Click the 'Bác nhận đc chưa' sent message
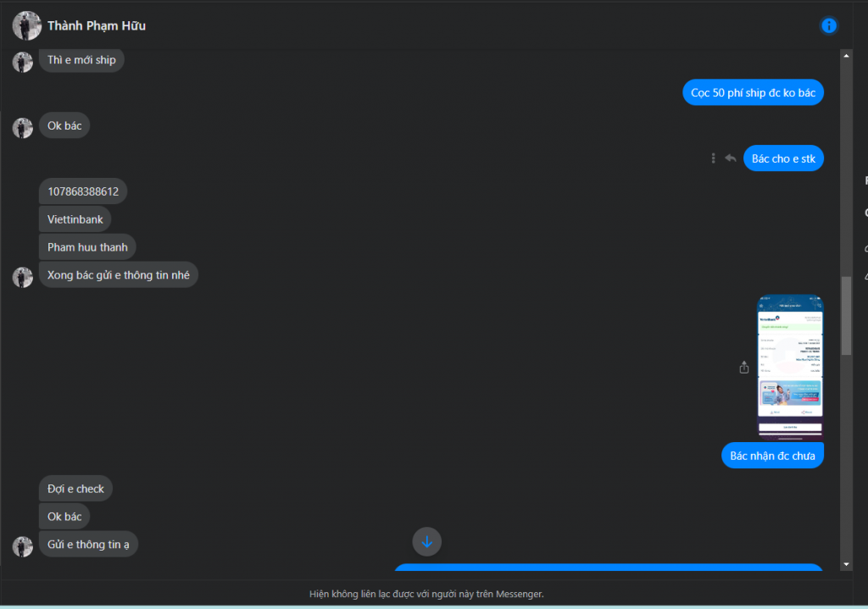Image resolution: width=868 pixels, height=609 pixels. click(x=772, y=456)
